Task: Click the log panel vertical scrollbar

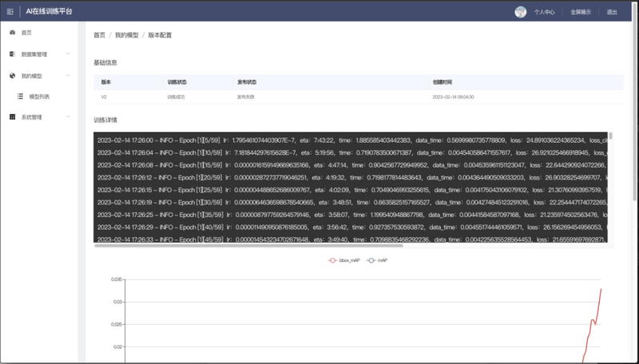Action: click(610, 136)
